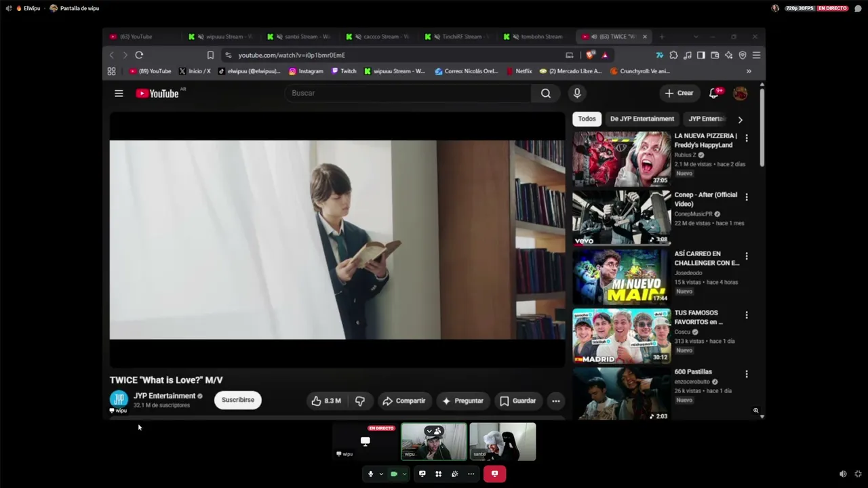The height and width of the screenshot is (488, 868).
Task: Open the Instagram bookmark
Action: [306, 71]
